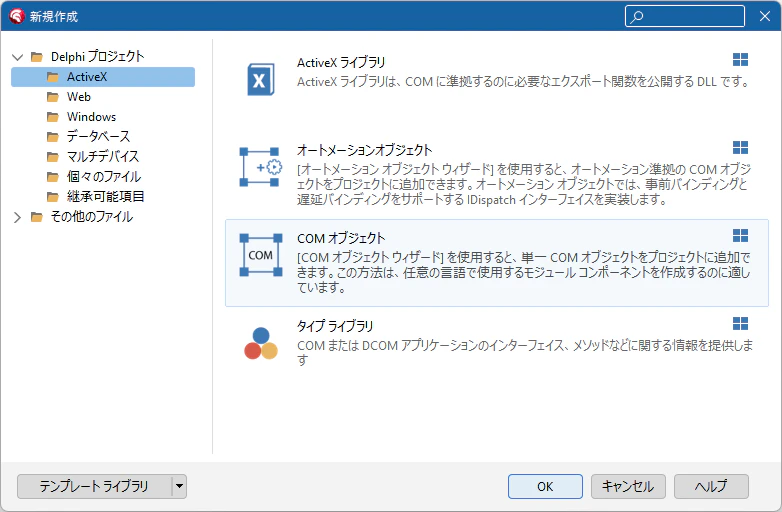Click the オートメーションオブジェクト title text
The width and height of the screenshot is (782, 512).
365,150
